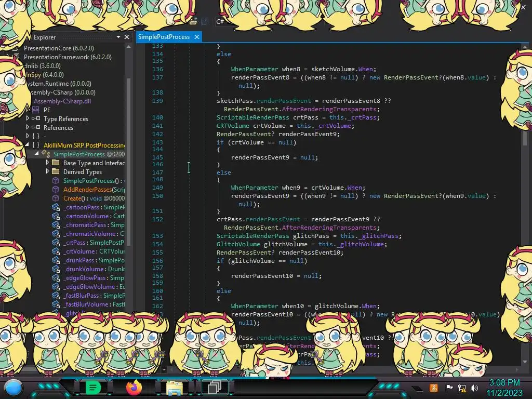Click line number 147 in the gutter
532x399 pixels.
[157, 172]
